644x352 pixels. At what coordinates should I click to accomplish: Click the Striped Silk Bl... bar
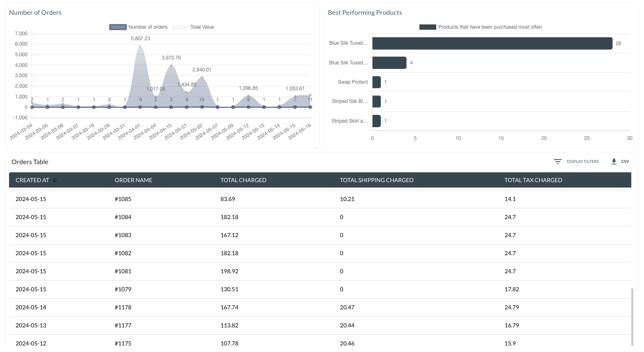click(376, 101)
